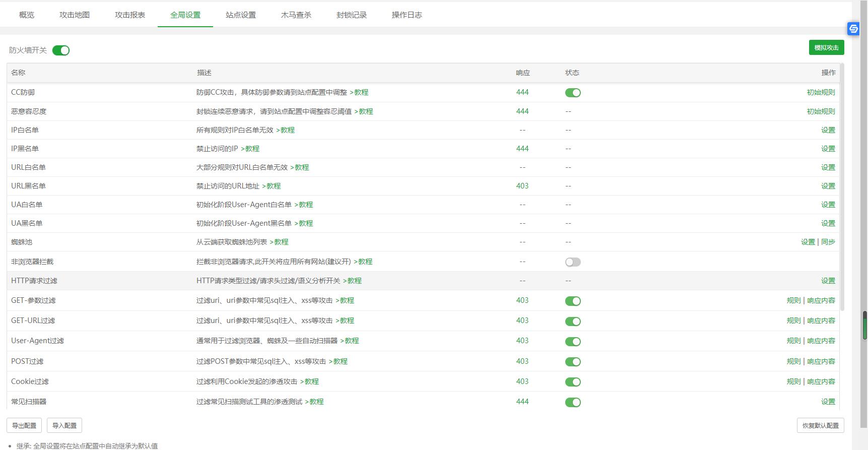Click 同步 in the 蜘蛛池 row
Screen dimensions: 868x450
828,242
